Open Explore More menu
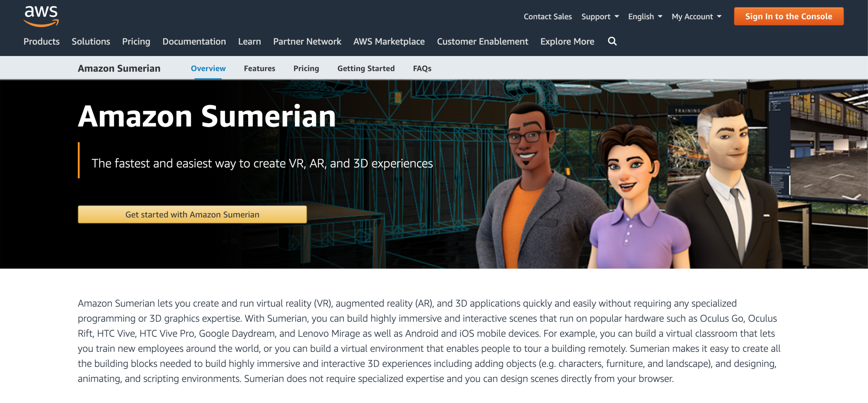Image resolution: width=868 pixels, height=403 pixels. click(x=567, y=42)
